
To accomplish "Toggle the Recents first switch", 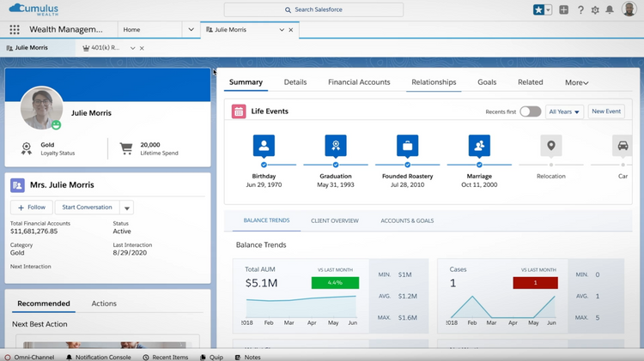I will (x=531, y=111).
